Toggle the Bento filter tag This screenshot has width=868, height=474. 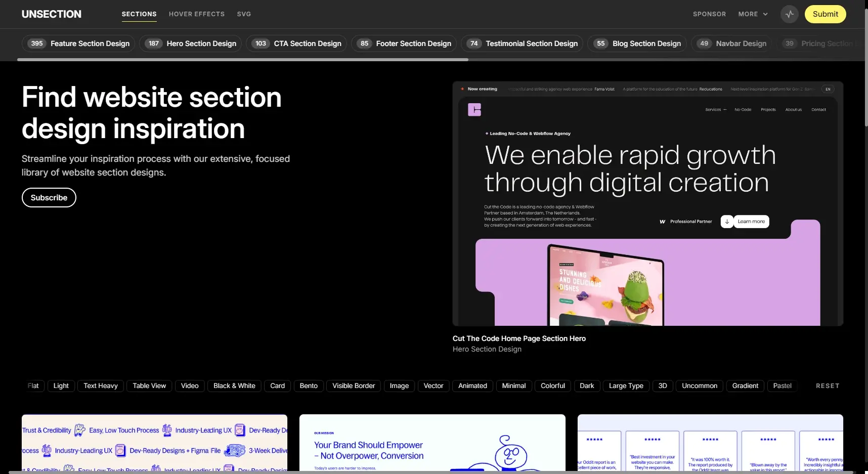309,386
